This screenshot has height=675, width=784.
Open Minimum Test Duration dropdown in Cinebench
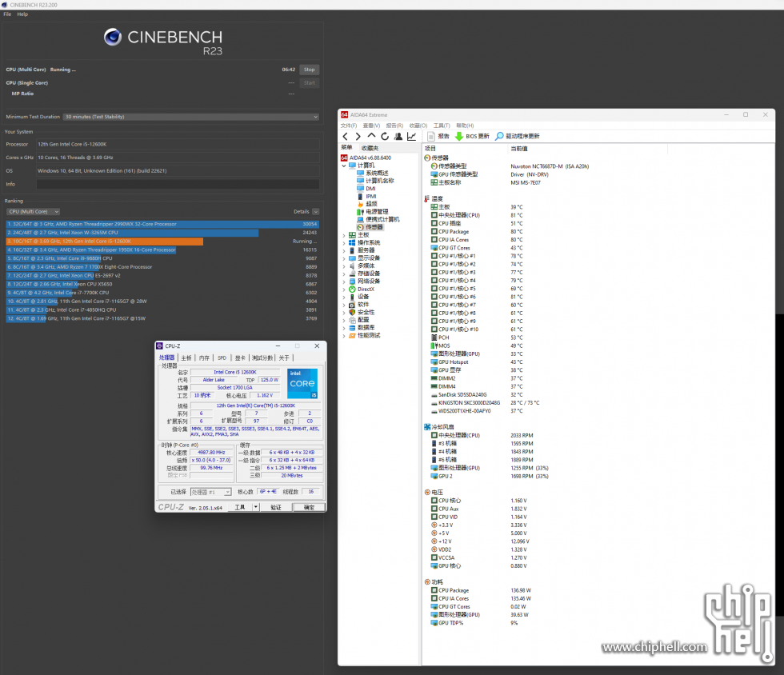pyautogui.click(x=191, y=117)
